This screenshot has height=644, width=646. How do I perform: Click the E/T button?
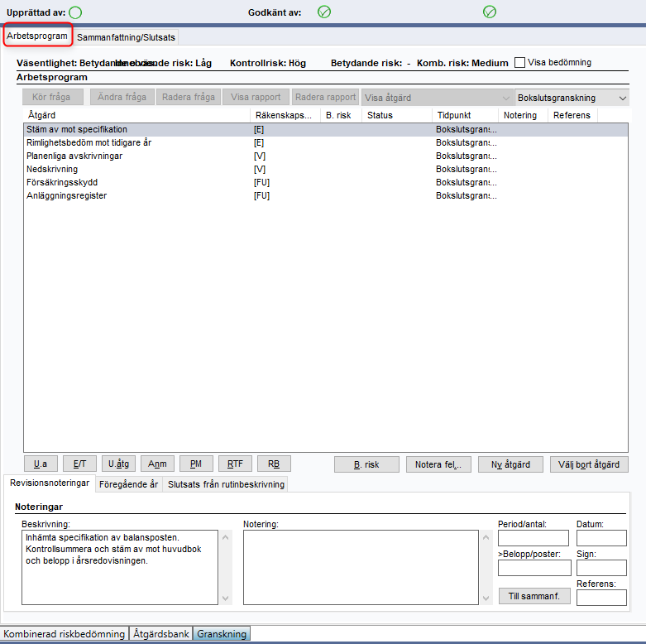click(79, 464)
